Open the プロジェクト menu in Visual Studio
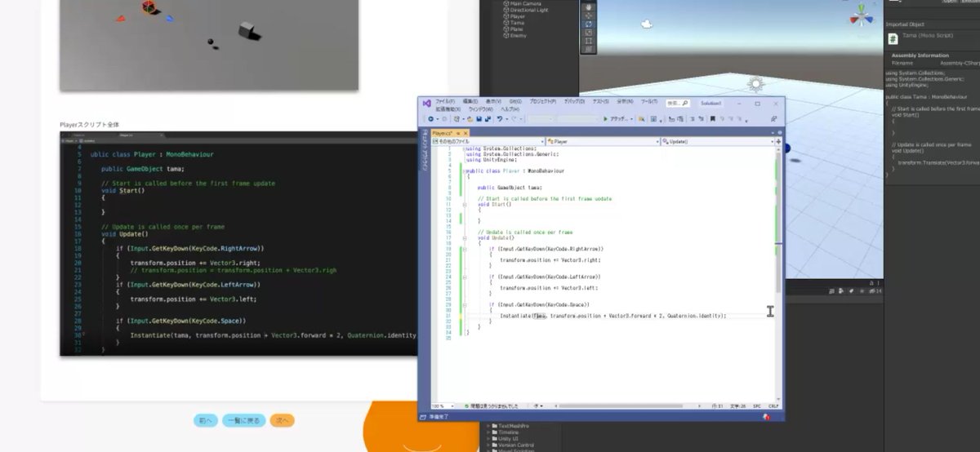 pos(542,101)
